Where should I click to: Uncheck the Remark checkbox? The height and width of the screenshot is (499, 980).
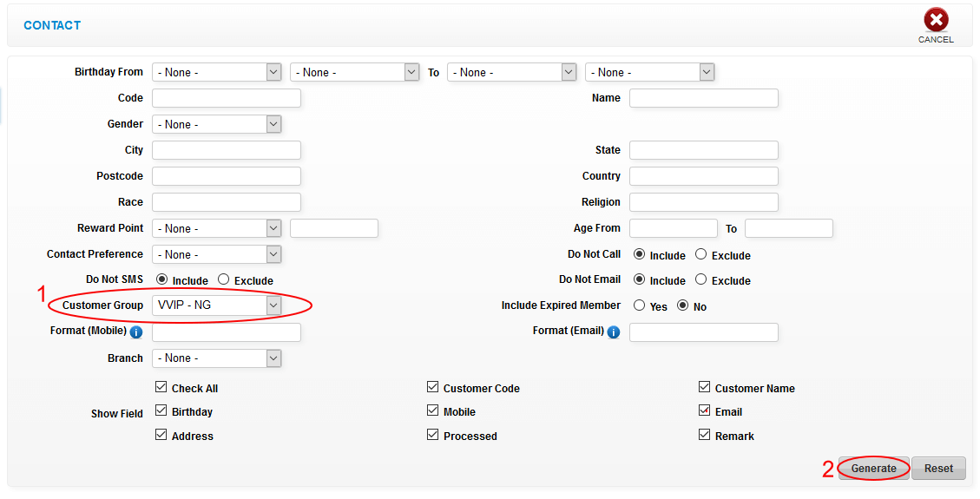tap(704, 435)
